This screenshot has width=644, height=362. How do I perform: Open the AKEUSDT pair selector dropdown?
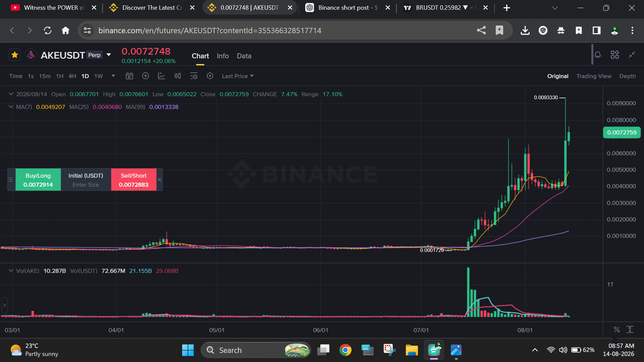coord(109,55)
